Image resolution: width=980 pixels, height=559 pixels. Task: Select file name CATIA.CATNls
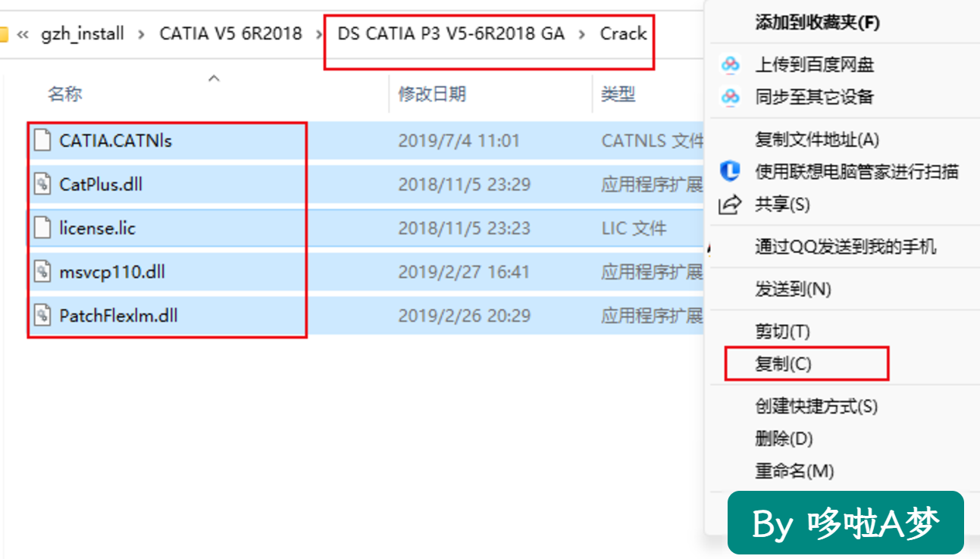(x=116, y=141)
